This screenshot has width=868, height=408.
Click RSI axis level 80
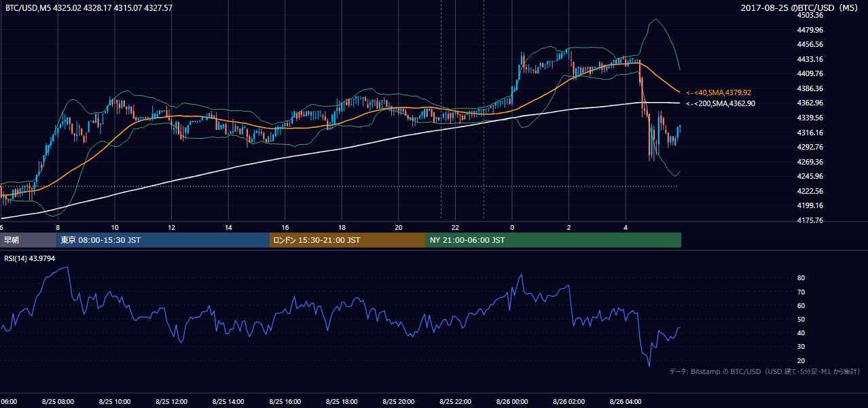pyautogui.click(x=801, y=278)
